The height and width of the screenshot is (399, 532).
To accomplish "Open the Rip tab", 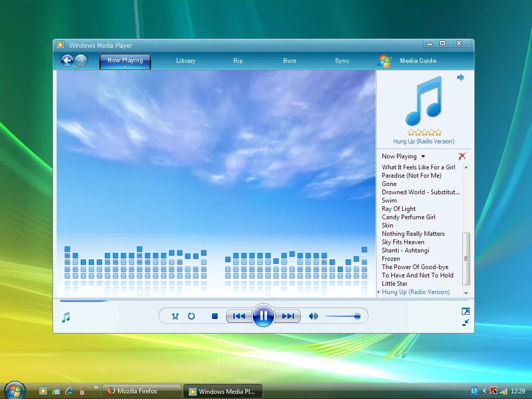I will coord(238,61).
